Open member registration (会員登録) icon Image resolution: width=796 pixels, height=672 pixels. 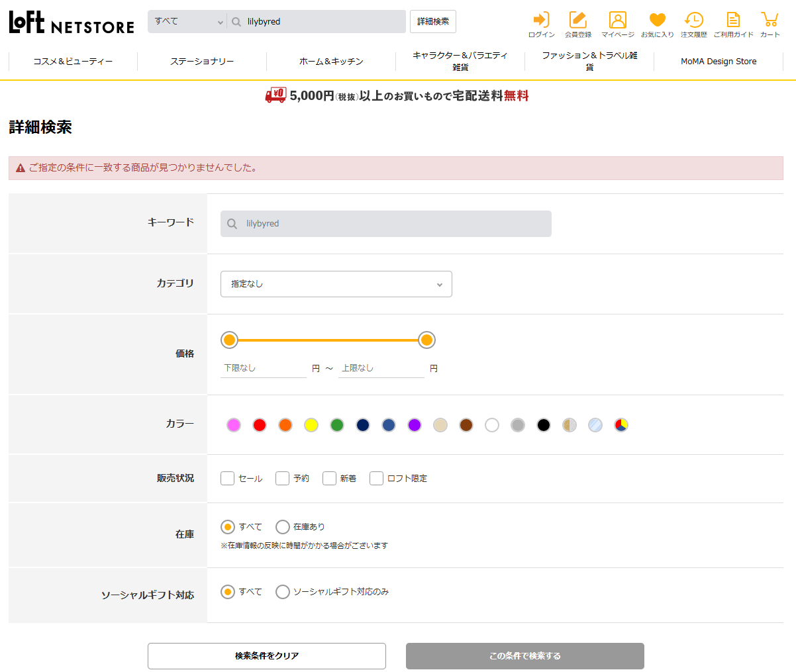pyautogui.click(x=578, y=24)
